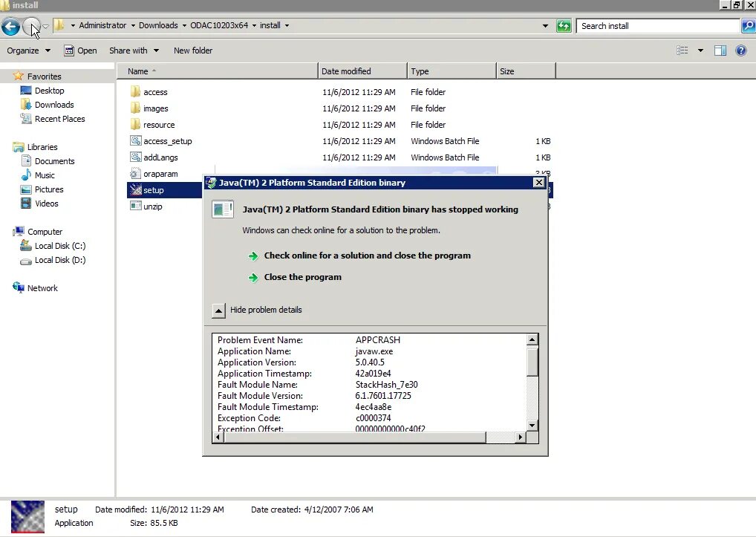This screenshot has height=537, width=756.
Task: Select the access folder icon
Action: click(x=135, y=91)
